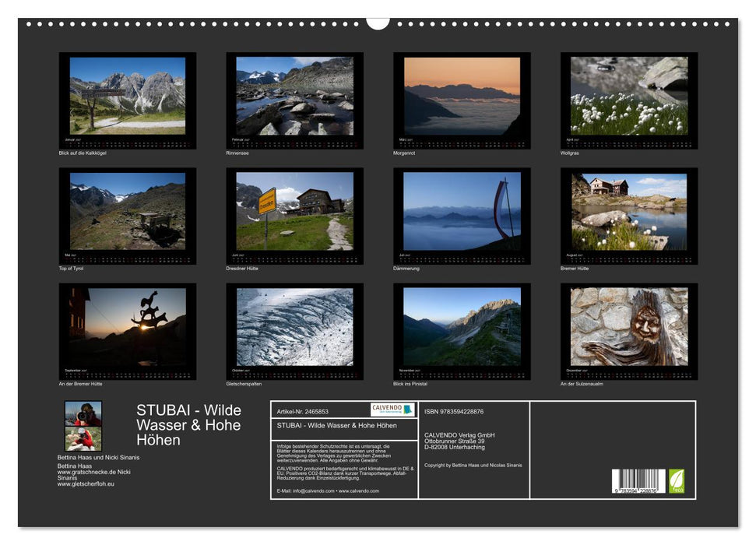Image resolution: width=756 pixels, height=545 pixels.
Task: Click 'Artikel-Nr. 2465853' text
Action: coord(302,411)
